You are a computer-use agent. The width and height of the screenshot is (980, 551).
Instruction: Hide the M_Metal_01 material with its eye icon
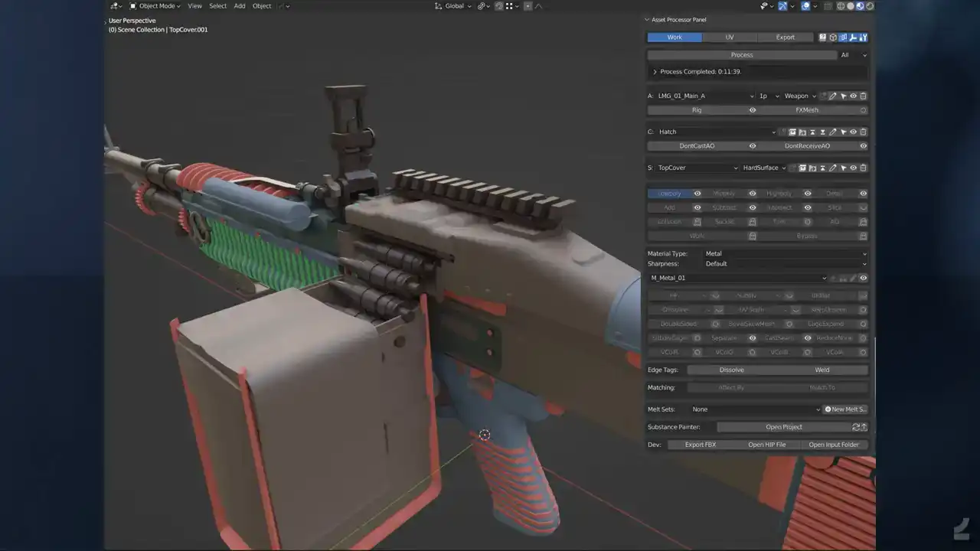(863, 279)
